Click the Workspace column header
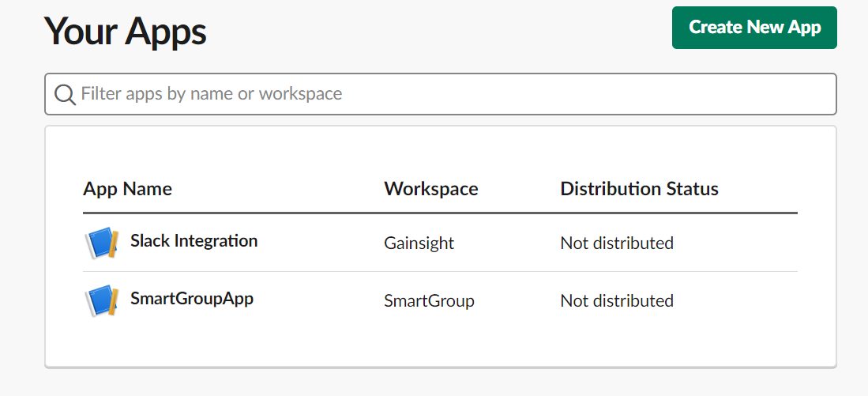The height and width of the screenshot is (396, 868). [430, 189]
